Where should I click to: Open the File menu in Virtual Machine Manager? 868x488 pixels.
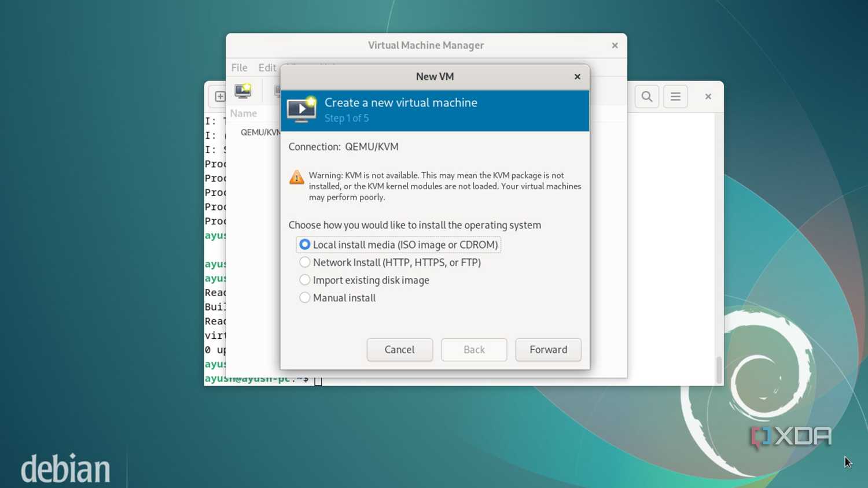coord(239,68)
